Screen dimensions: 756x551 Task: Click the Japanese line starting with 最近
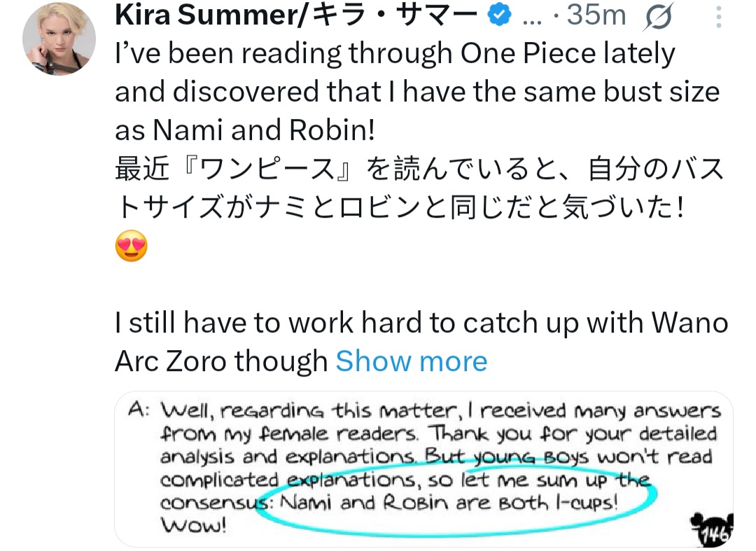(x=419, y=170)
